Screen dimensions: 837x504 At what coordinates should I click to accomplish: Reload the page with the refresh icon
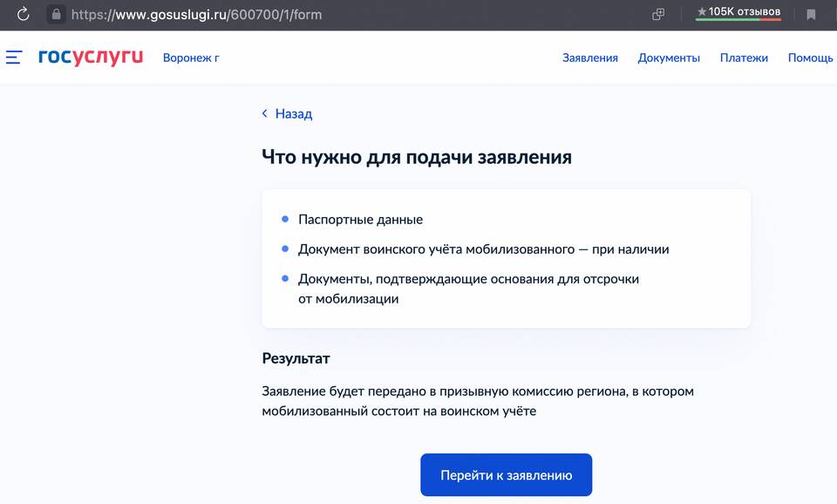pyautogui.click(x=24, y=14)
